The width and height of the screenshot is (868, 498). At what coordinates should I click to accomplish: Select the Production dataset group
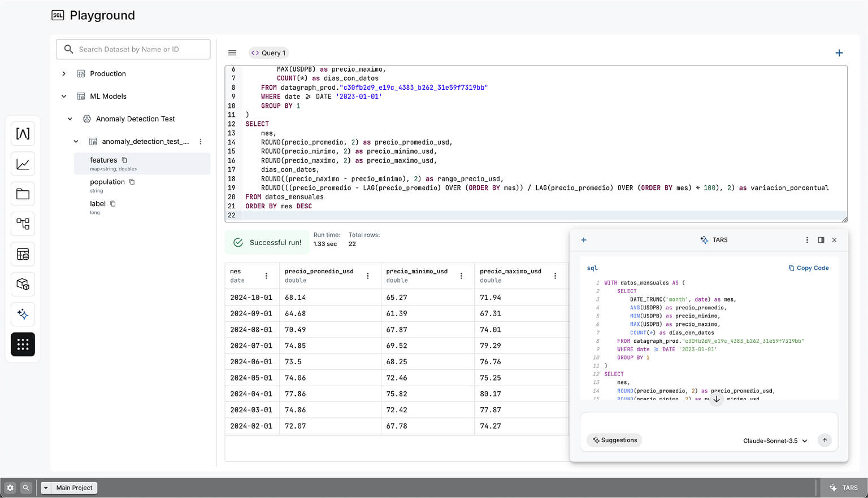(108, 74)
